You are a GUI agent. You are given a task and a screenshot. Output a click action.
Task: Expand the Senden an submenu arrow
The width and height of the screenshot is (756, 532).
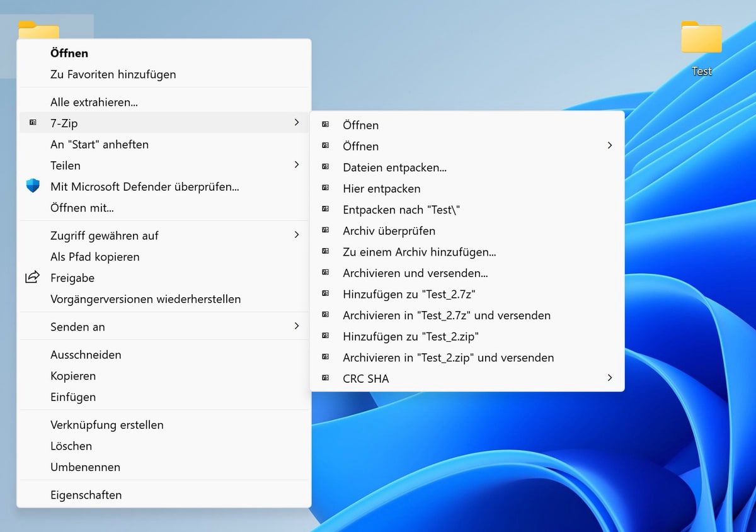[297, 326]
